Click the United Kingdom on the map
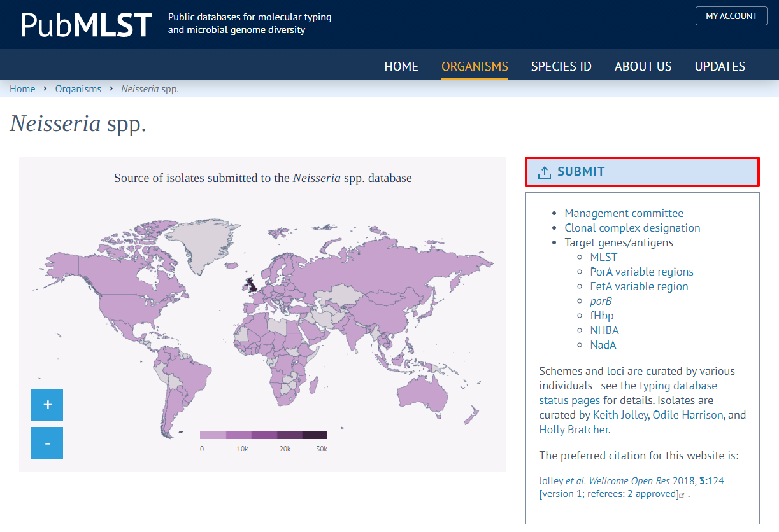The image size is (779, 532). tap(252, 284)
